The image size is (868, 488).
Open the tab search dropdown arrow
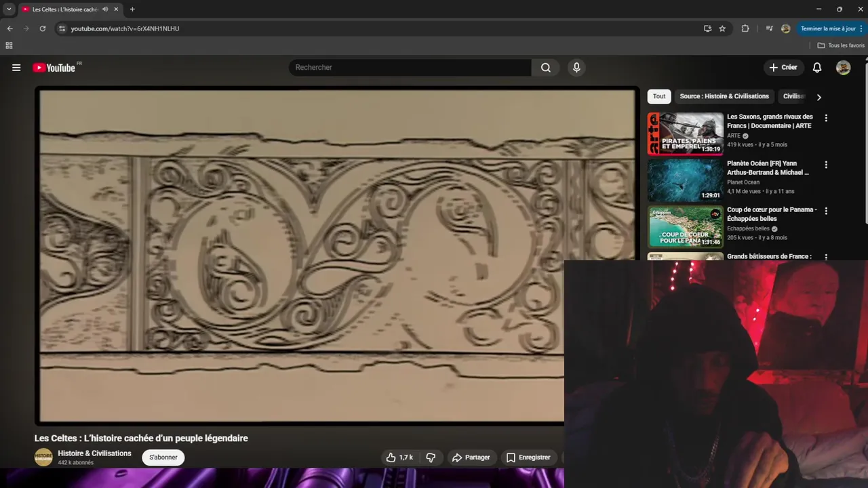(x=9, y=9)
